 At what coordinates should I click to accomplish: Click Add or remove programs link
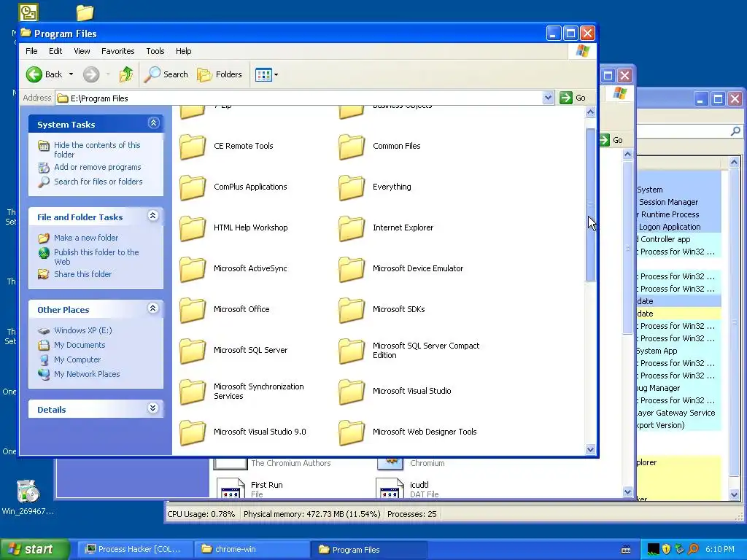(x=97, y=167)
